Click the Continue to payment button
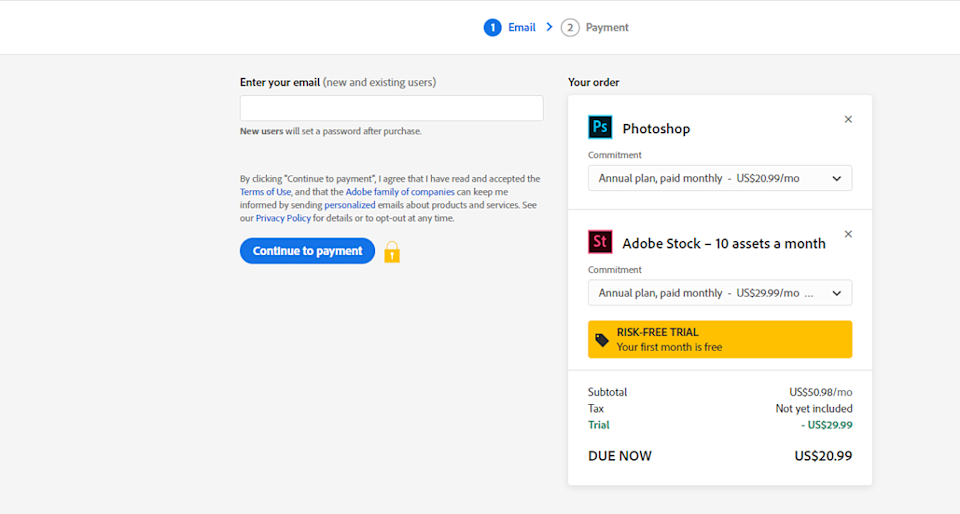The height and width of the screenshot is (514, 960). click(307, 251)
